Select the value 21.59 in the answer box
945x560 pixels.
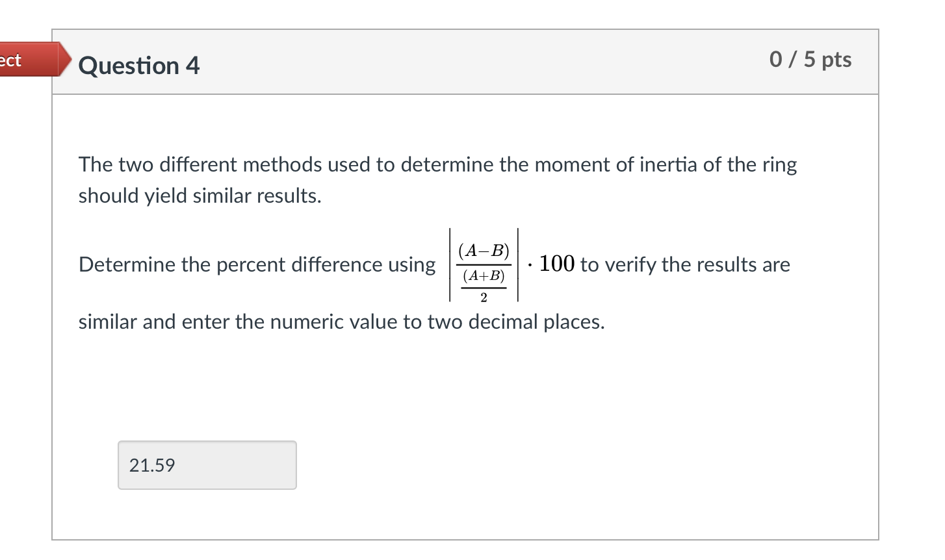[151, 466]
